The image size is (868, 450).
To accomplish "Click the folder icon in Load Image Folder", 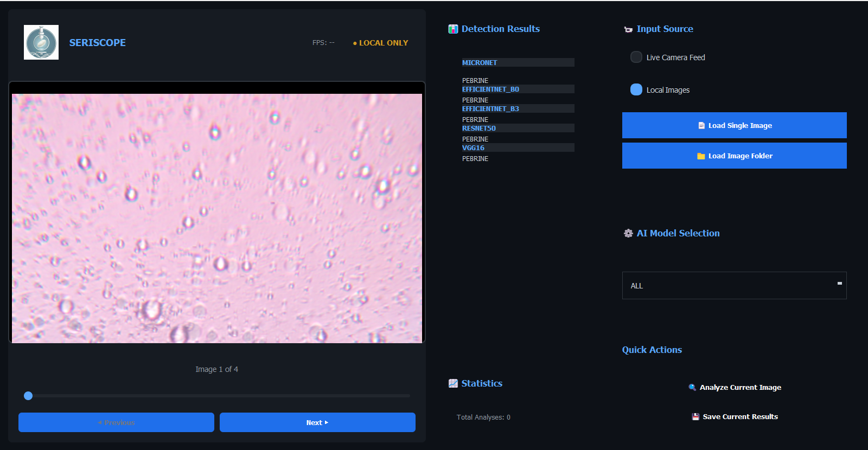I will (x=701, y=156).
